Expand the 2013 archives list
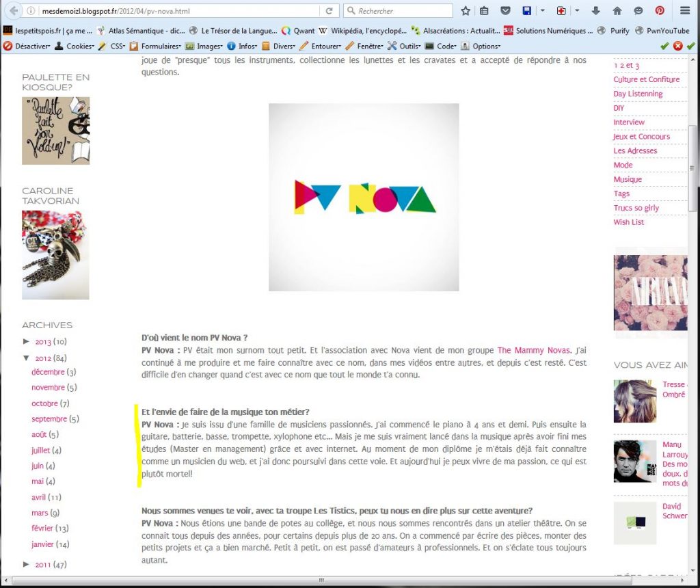 (27, 341)
